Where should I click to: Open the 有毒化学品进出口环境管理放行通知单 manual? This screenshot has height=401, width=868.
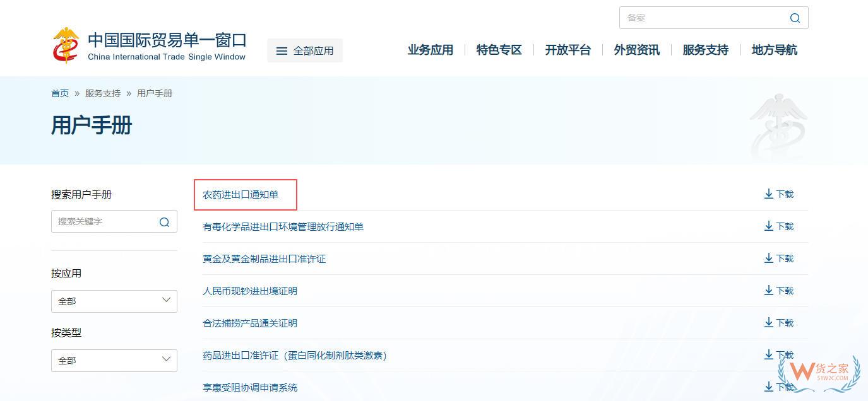[283, 227]
